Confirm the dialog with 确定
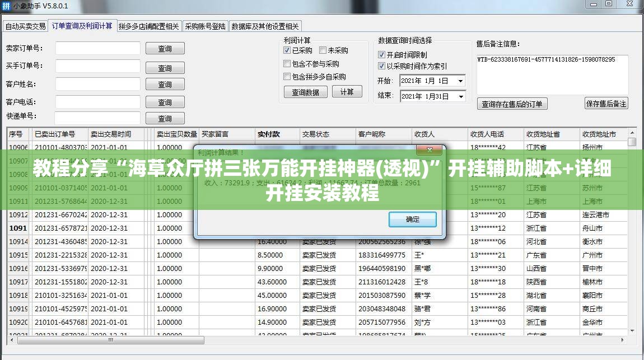 tap(413, 219)
